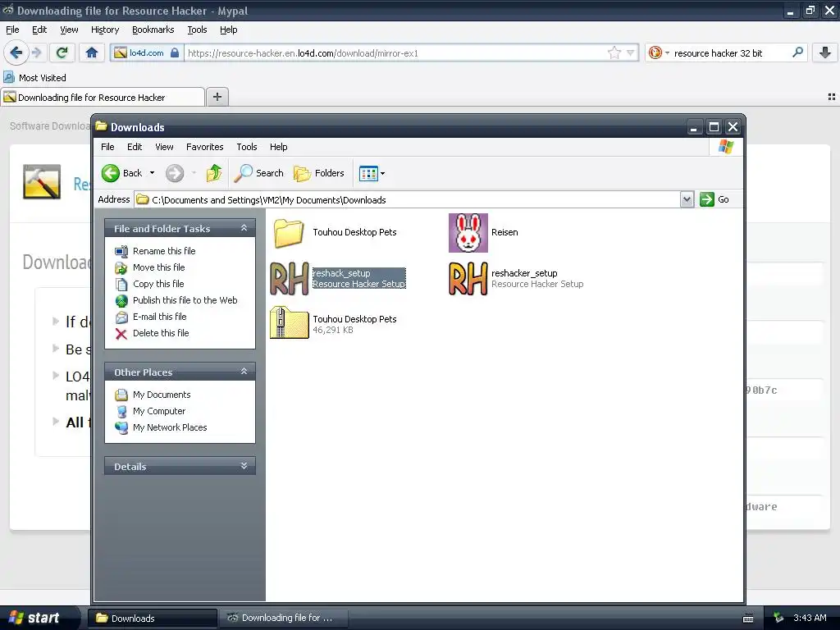
Task: Open the Search magnifier in Downloads toolbar
Action: (x=243, y=173)
